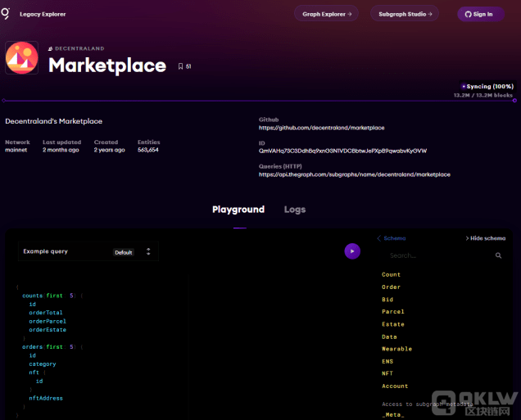Click orderTotal in the query editor
This screenshot has height=420, width=521.
click(x=46, y=313)
